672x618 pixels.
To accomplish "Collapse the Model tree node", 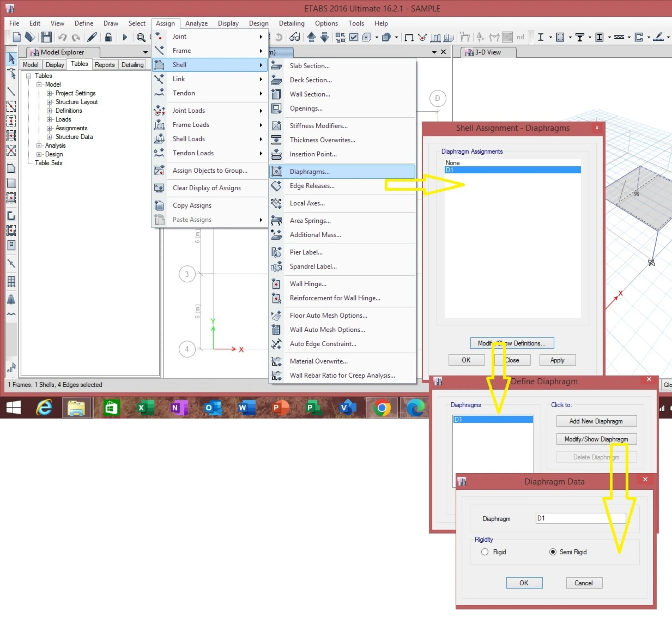I will (x=39, y=84).
